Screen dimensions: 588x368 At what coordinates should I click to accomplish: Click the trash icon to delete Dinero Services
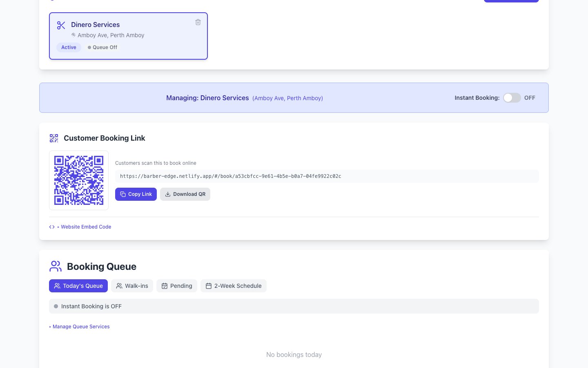(198, 22)
